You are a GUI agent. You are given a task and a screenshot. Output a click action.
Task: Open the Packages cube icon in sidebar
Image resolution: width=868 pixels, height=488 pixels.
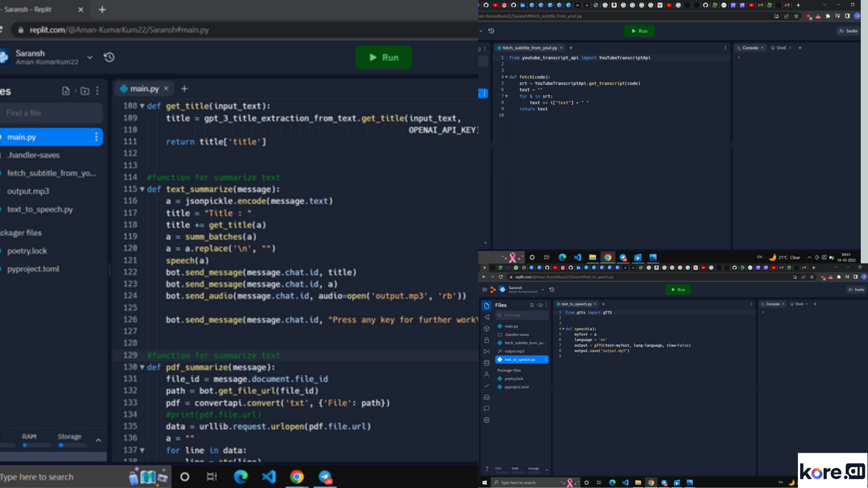487,328
